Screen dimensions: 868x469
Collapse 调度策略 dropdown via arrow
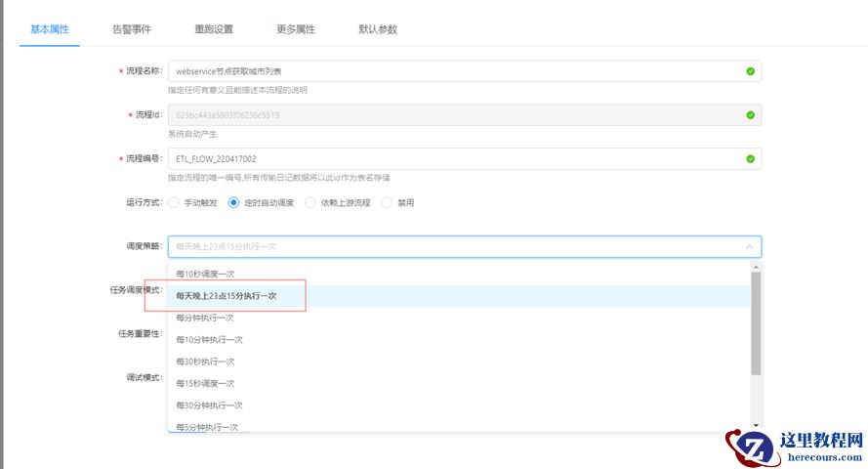(749, 247)
